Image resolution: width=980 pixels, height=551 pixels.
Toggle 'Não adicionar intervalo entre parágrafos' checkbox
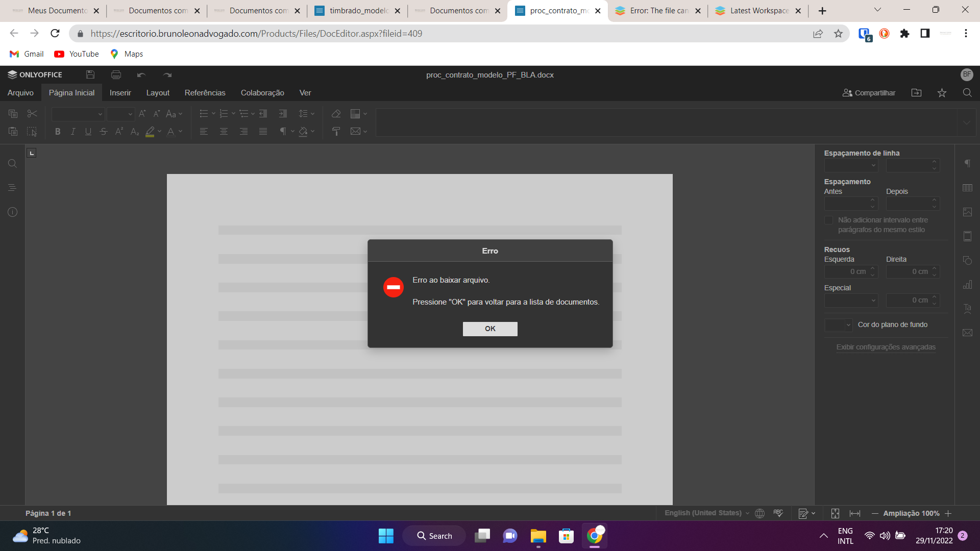pyautogui.click(x=828, y=220)
